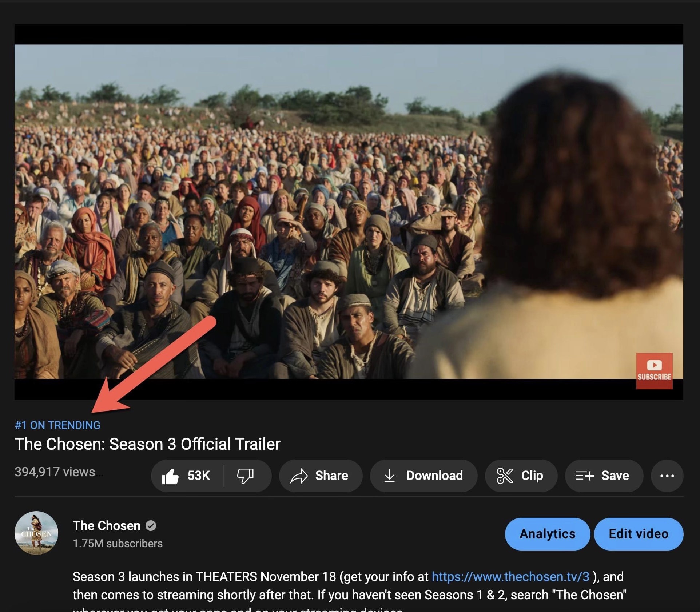The width and height of the screenshot is (700, 612).
Task: Click the video player to pause
Action: click(349, 211)
